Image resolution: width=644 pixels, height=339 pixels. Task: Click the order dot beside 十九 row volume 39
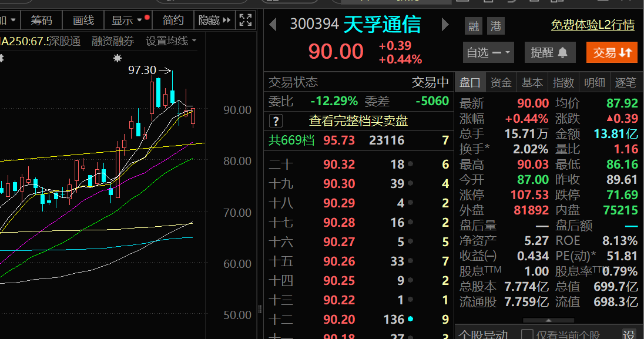click(x=410, y=184)
